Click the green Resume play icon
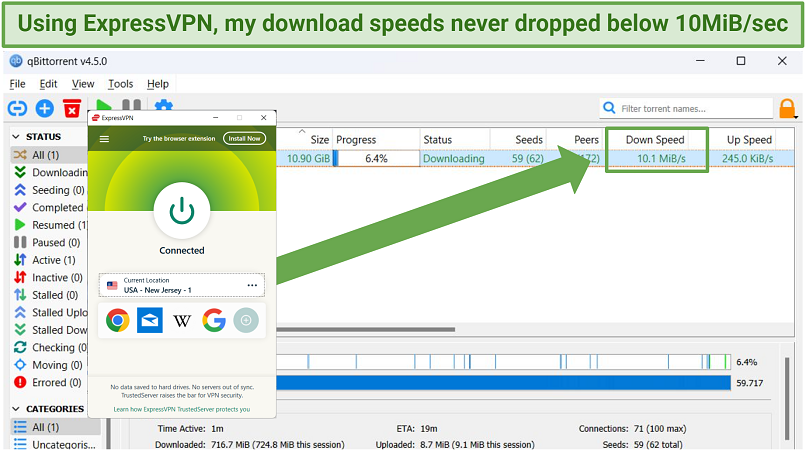The image size is (806, 452). point(103,105)
